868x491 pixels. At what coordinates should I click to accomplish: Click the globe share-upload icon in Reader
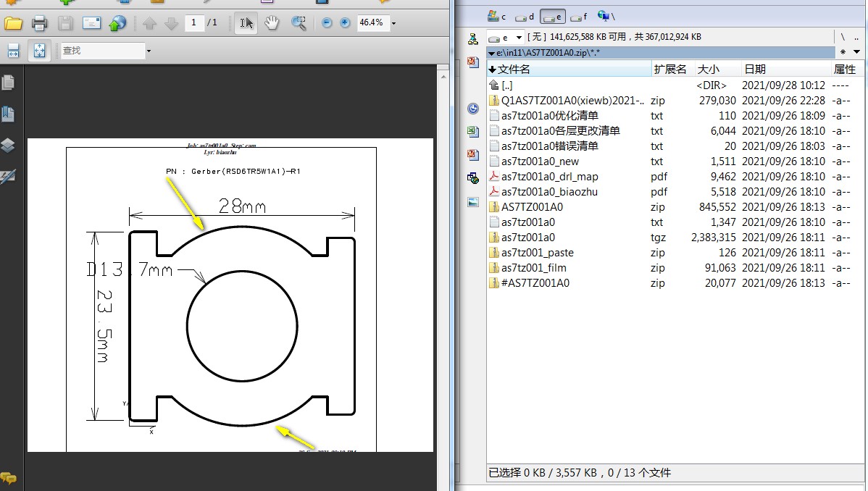[117, 23]
